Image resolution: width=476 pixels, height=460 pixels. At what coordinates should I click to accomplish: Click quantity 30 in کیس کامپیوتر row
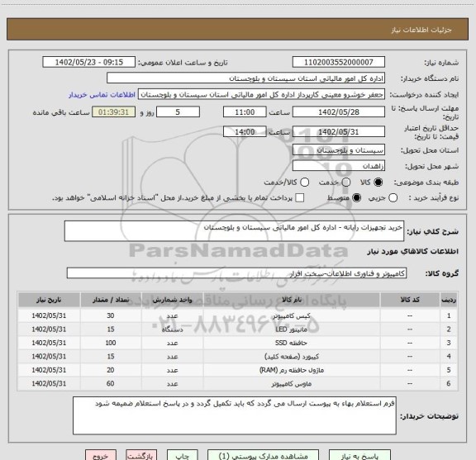point(111,315)
